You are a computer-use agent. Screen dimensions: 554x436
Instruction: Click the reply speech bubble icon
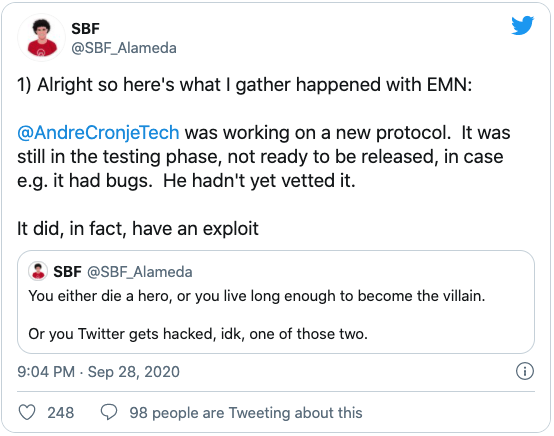109,412
